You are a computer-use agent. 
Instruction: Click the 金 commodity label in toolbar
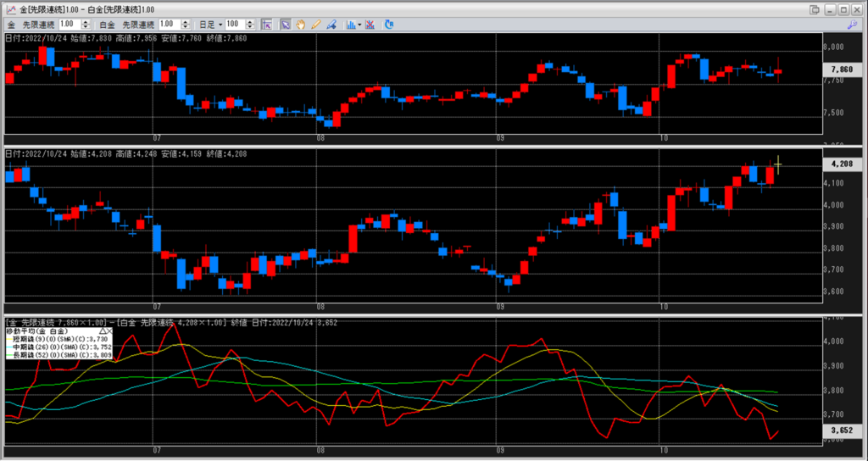pyautogui.click(x=11, y=25)
